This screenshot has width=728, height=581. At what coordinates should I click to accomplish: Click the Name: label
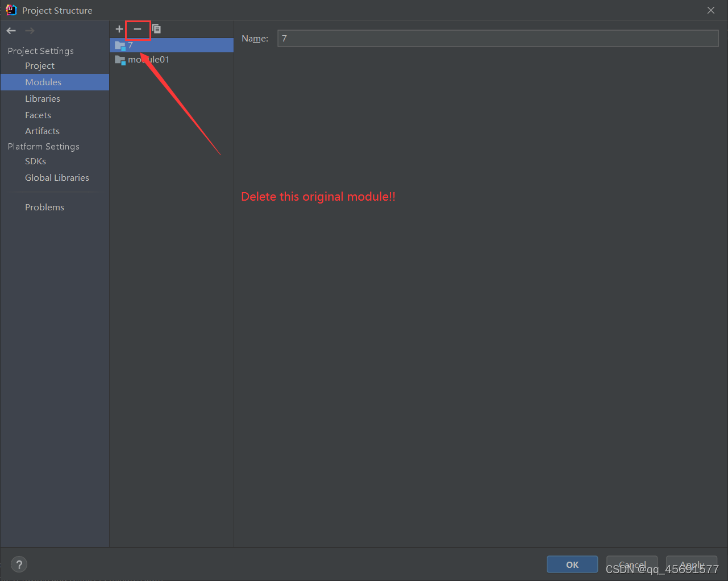pos(255,39)
